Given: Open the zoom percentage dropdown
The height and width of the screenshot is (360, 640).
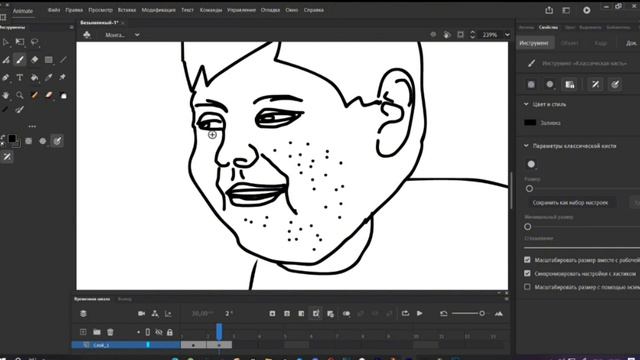Looking at the screenshot, I should tap(507, 35).
